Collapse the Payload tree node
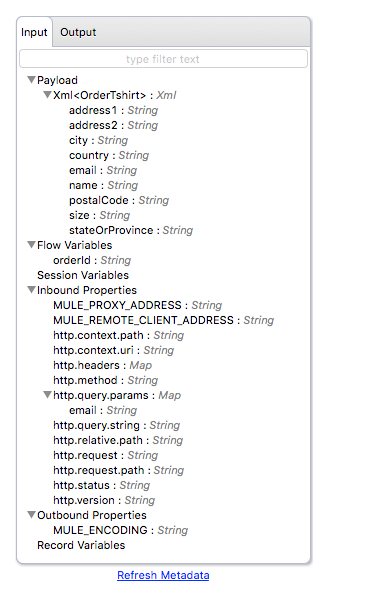 coord(31,80)
